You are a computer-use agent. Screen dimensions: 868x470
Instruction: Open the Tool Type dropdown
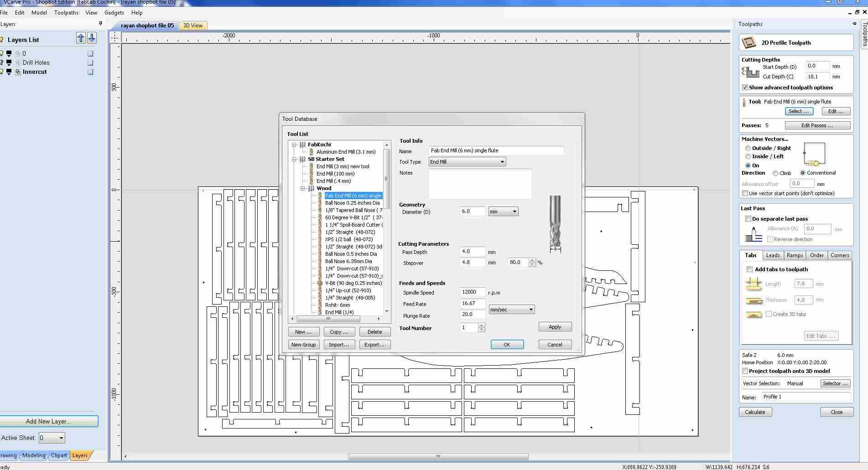(x=467, y=162)
